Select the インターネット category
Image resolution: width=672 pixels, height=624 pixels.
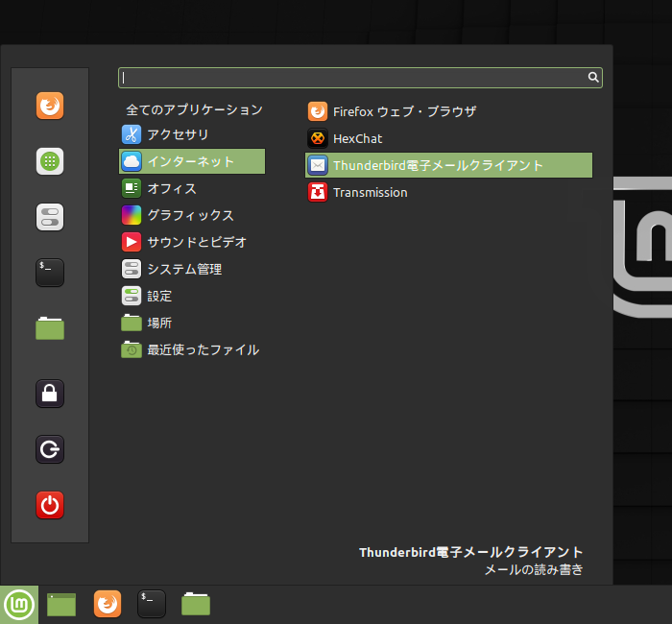(192, 161)
